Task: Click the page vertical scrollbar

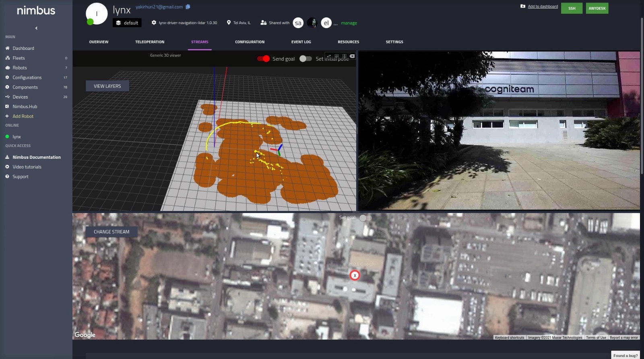Action: [x=642, y=96]
